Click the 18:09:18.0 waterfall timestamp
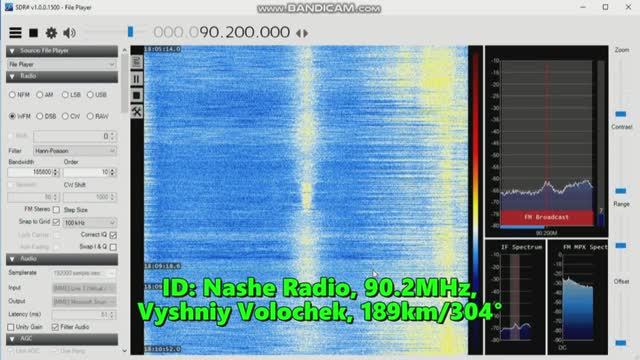This screenshot has width=640, height=360. click(x=162, y=266)
